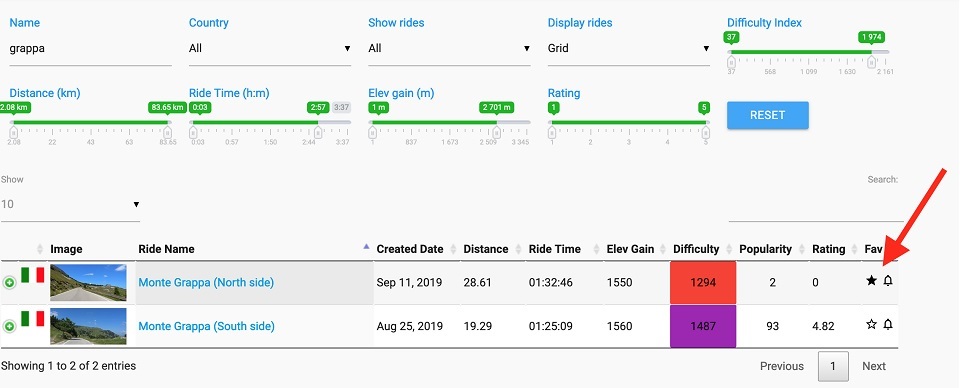Open the Show rides dropdown
The image size is (960, 388).
[449, 48]
